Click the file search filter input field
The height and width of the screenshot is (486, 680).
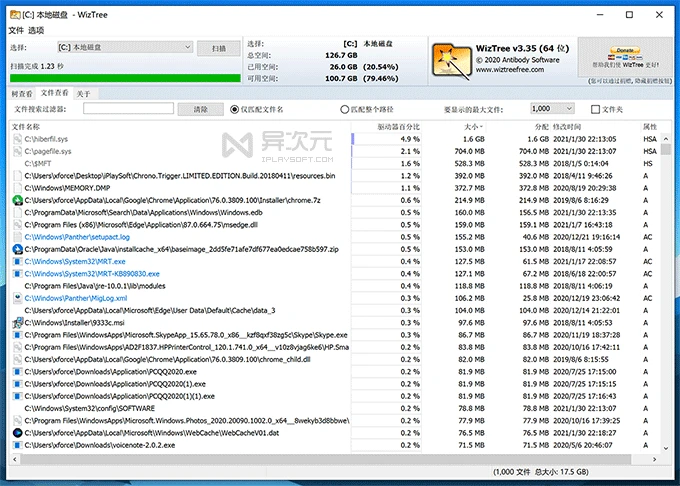pyautogui.click(x=128, y=108)
